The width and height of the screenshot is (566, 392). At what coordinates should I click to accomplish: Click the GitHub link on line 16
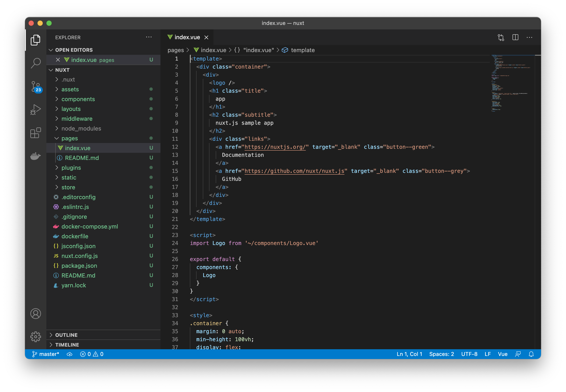click(x=232, y=179)
